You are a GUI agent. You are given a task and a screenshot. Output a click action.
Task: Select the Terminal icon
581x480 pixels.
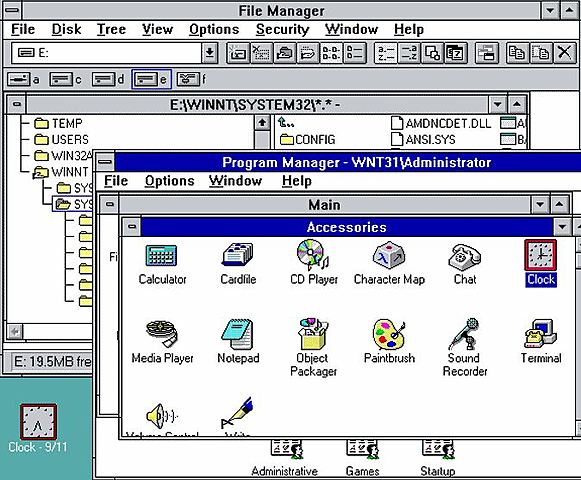pyautogui.click(x=541, y=334)
